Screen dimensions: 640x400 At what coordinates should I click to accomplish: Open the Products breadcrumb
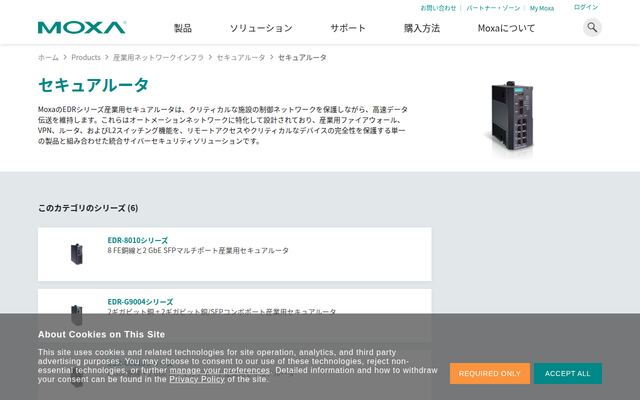(86, 58)
